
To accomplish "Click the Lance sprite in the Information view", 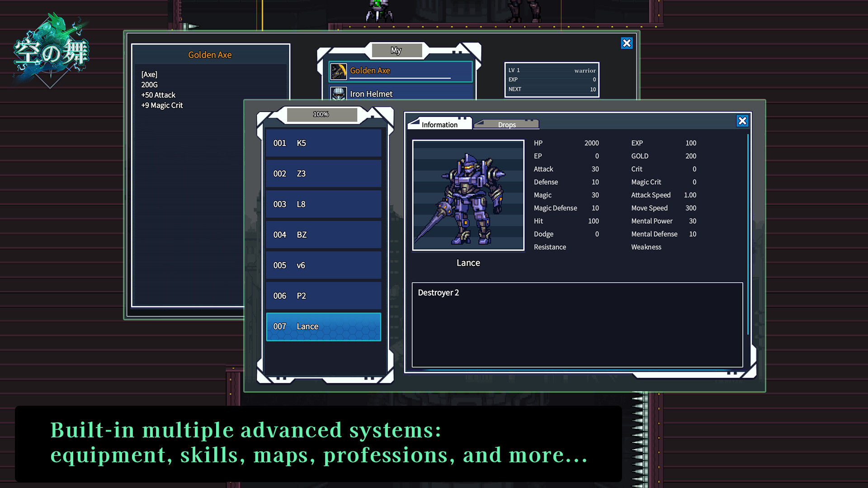I will point(468,194).
